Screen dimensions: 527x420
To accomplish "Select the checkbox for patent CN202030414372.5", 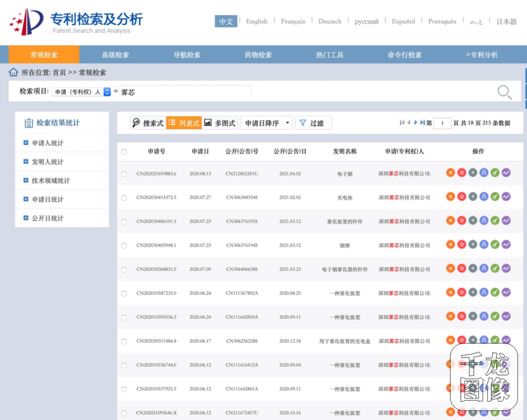I will pos(124,197).
